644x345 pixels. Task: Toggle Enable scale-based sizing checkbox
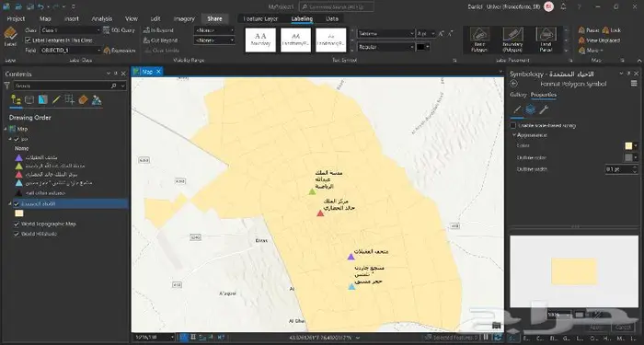coord(513,125)
